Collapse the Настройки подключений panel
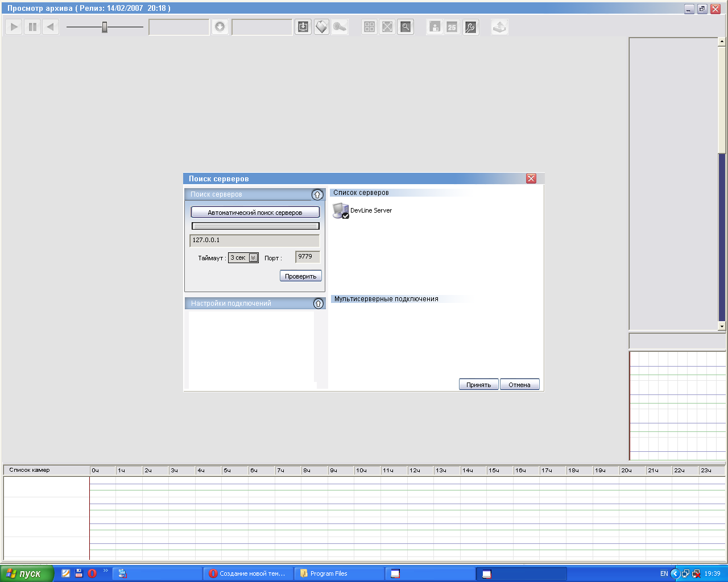This screenshot has width=728, height=582. [318, 304]
